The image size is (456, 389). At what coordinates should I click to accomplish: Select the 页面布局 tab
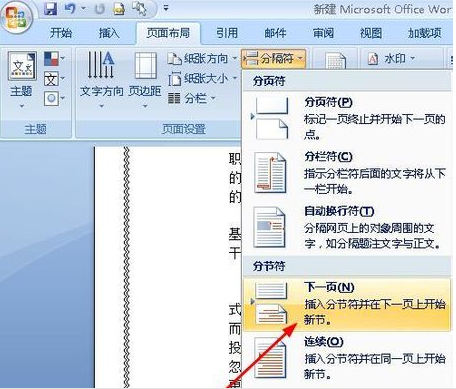[168, 33]
